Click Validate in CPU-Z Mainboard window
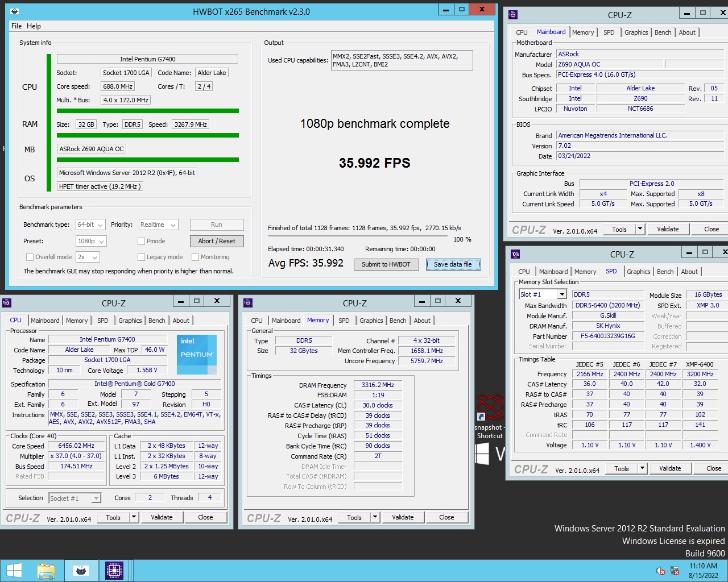Image resolution: width=728 pixels, height=582 pixels. [x=668, y=229]
